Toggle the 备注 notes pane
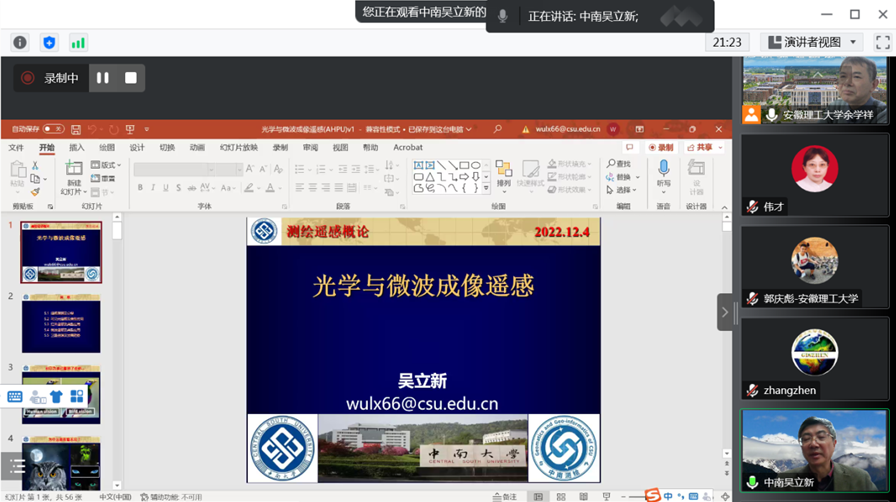 pos(505,496)
